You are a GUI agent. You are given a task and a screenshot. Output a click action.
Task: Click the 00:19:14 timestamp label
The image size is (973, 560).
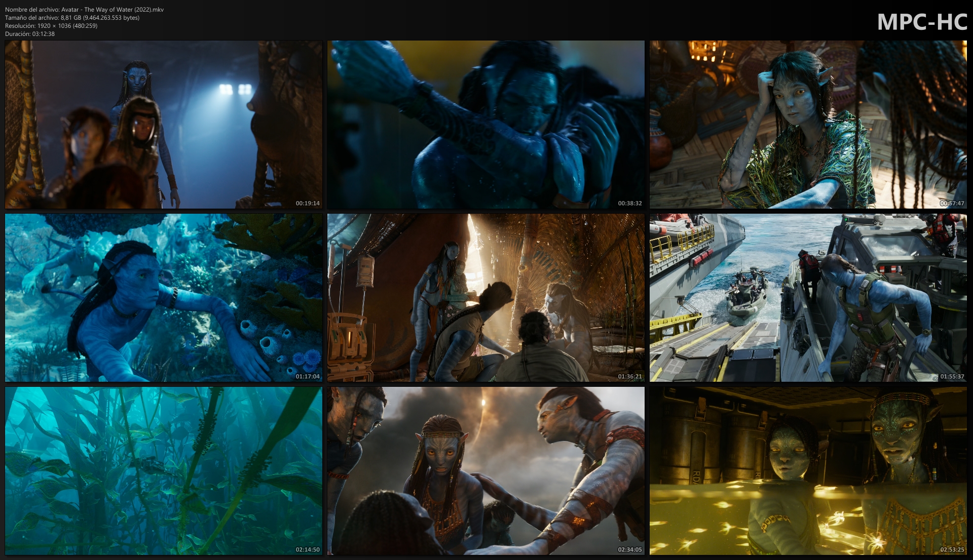pos(308,204)
